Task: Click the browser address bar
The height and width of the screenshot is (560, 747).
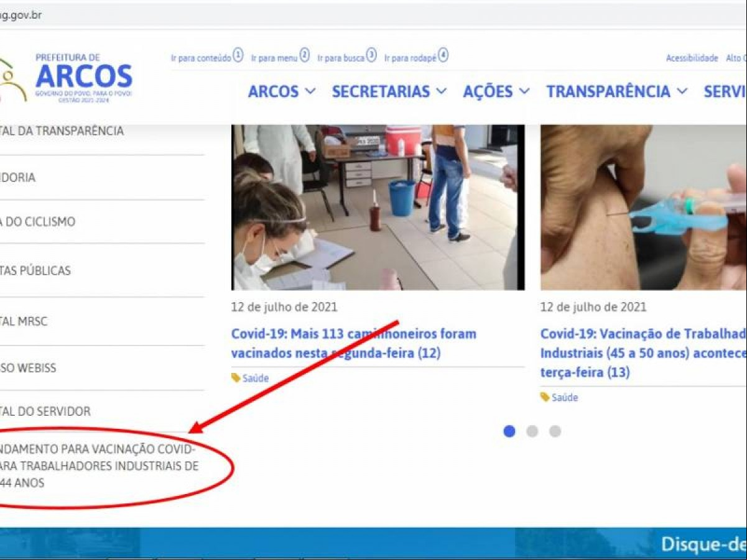Action: [373, 16]
